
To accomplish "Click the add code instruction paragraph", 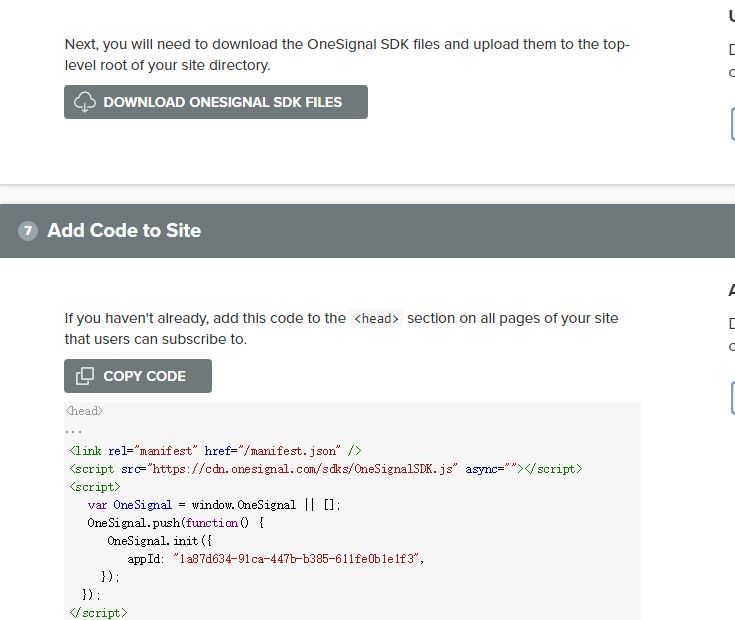I will (x=341, y=329).
